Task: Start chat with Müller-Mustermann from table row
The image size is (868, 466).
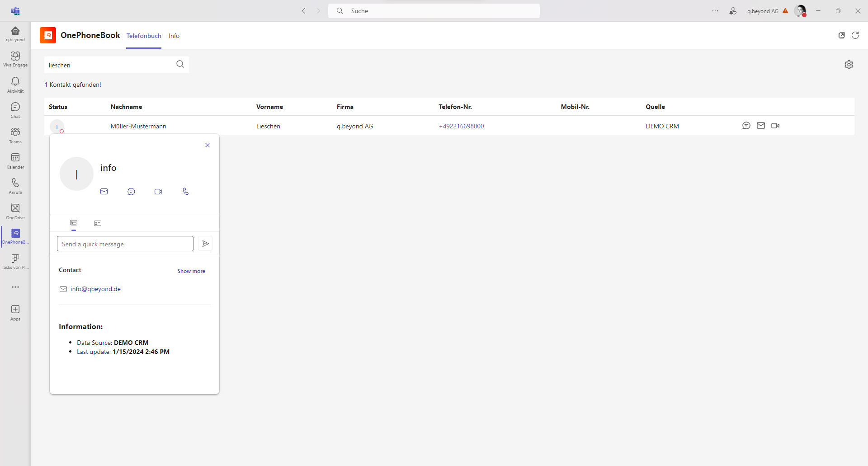Action: pos(746,126)
